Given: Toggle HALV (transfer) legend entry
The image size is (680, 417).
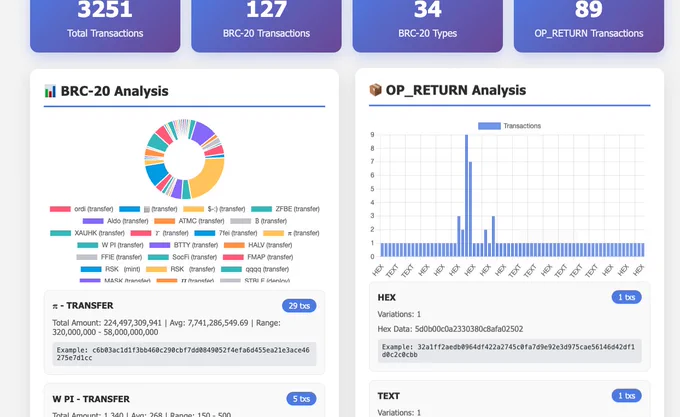Looking at the screenshot, I should click(x=258, y=245).
